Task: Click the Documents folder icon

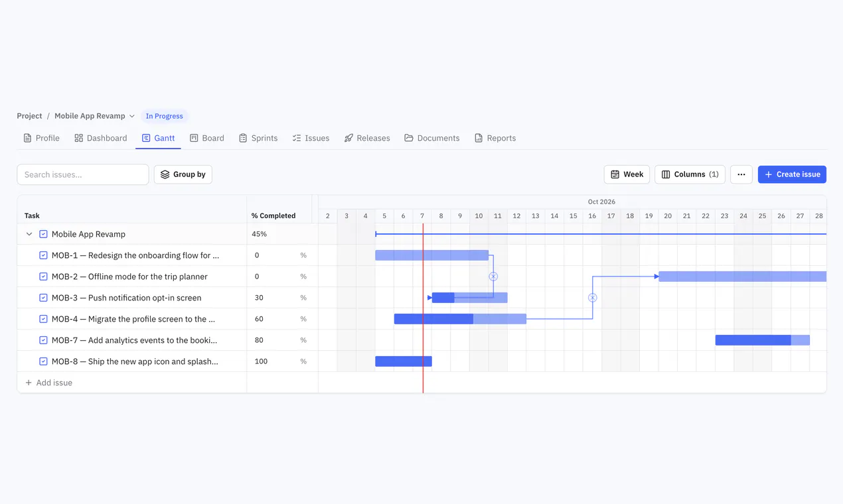Action: pyautogui.click(x=409, y=138)
